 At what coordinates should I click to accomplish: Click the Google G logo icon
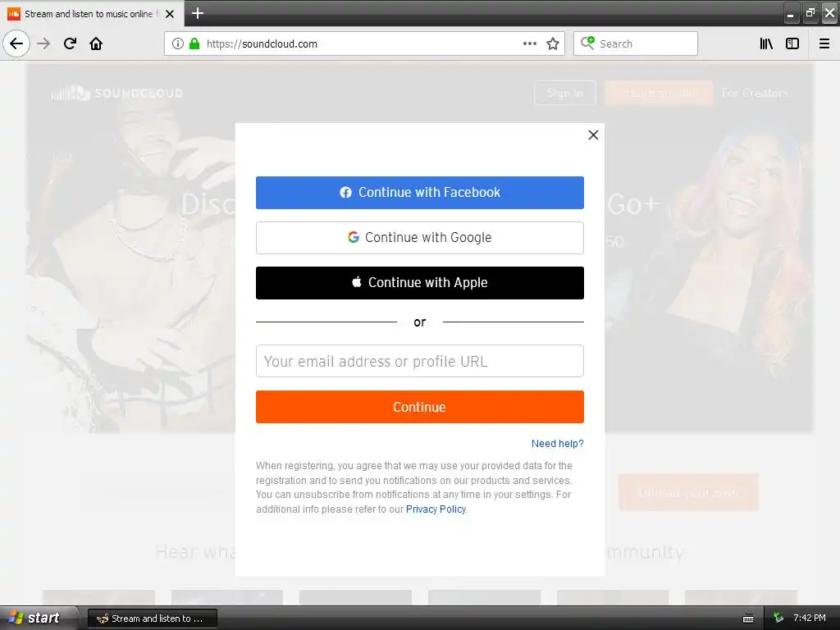click(x=353, y=237)
